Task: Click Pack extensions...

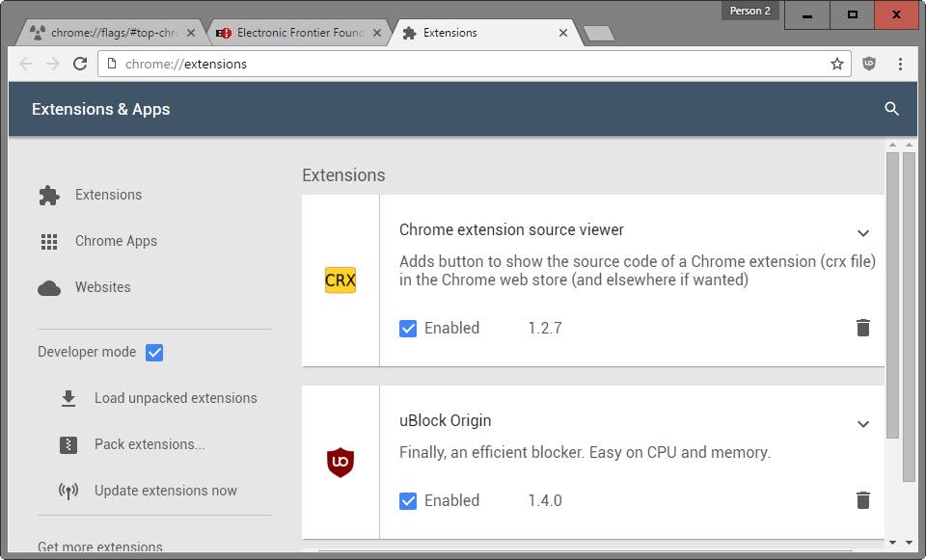Action: (x=150, y=444)
